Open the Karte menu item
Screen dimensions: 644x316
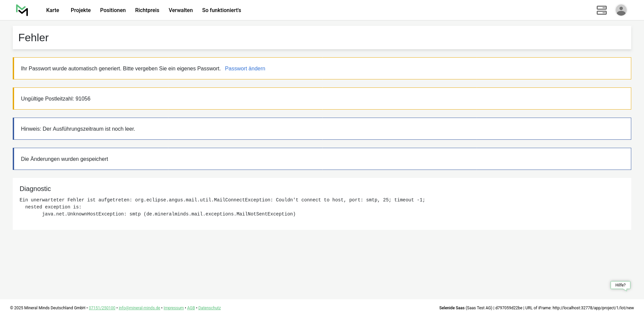click(53, 10)
